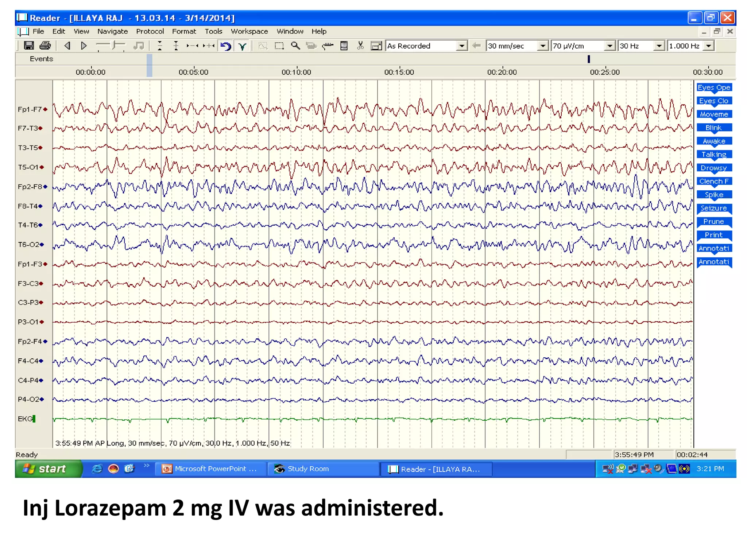Click the Eyes Ope event button
The height and width of the screenshot is (560, 747).
coord(714,87)
